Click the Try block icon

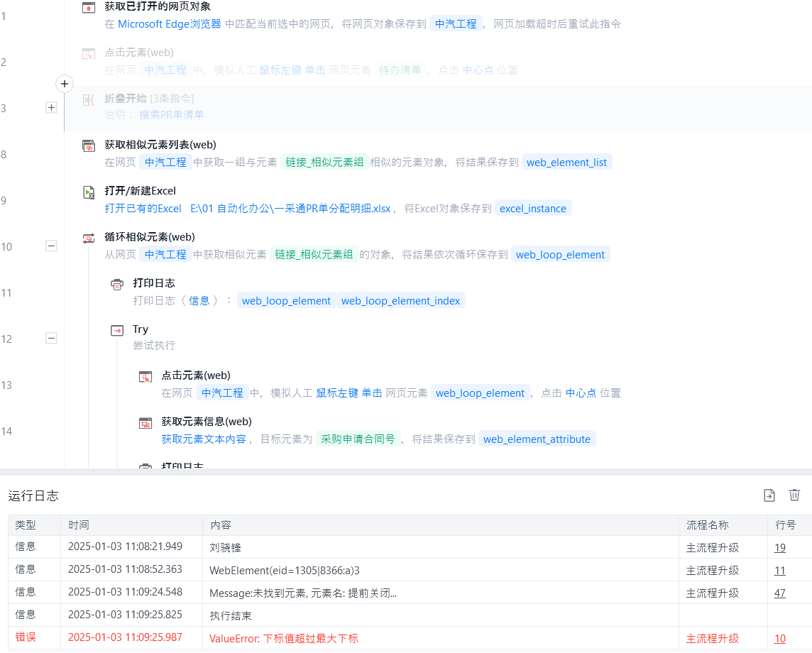117,330
